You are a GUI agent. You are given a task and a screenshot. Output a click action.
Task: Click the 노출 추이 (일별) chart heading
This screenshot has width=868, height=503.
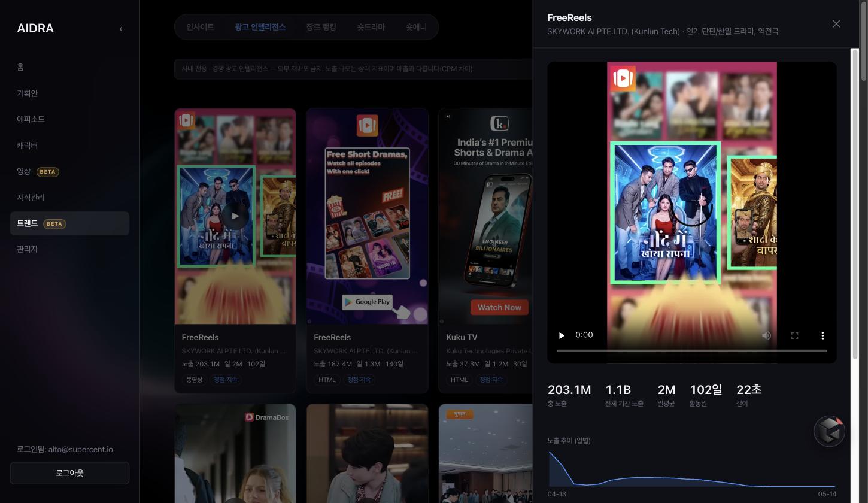(x=569, y=441)
